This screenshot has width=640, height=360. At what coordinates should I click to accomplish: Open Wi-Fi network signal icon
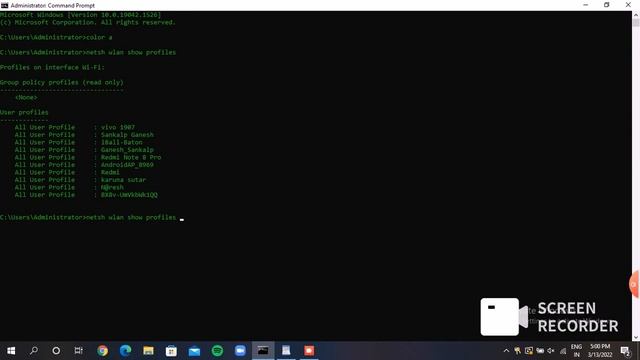tap(563, 351)
